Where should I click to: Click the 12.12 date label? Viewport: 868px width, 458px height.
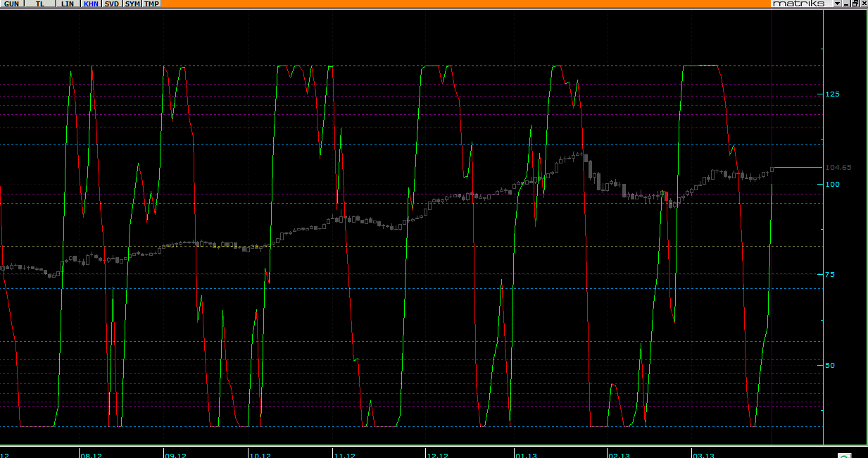437,454
